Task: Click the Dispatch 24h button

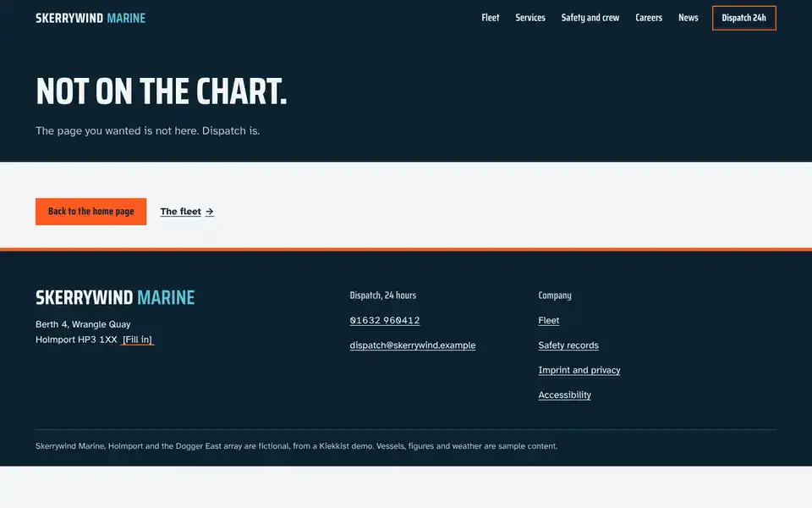Action: point(743,18)
